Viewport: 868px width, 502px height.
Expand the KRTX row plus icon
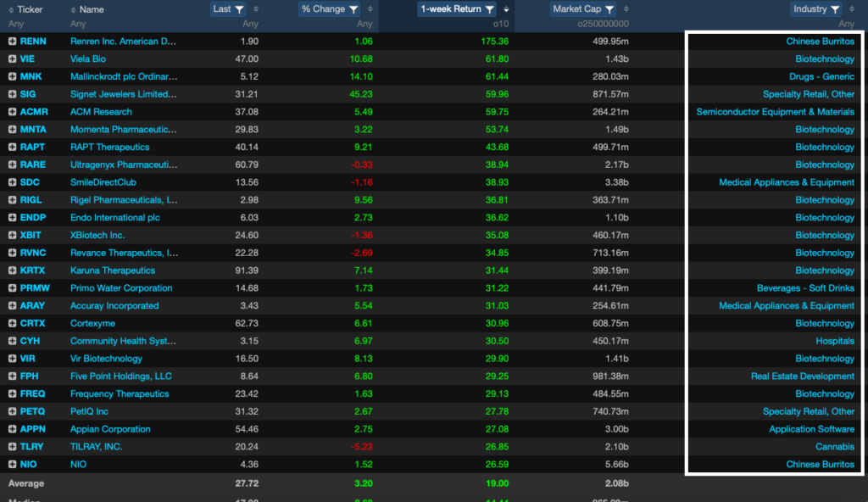12,271
